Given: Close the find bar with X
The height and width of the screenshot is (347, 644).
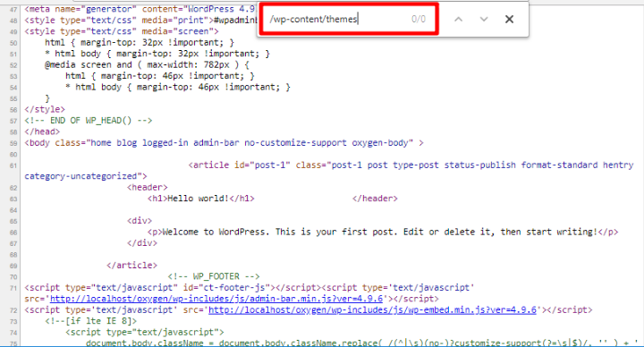Looking at the screenshot, I should tap(509, 19).
